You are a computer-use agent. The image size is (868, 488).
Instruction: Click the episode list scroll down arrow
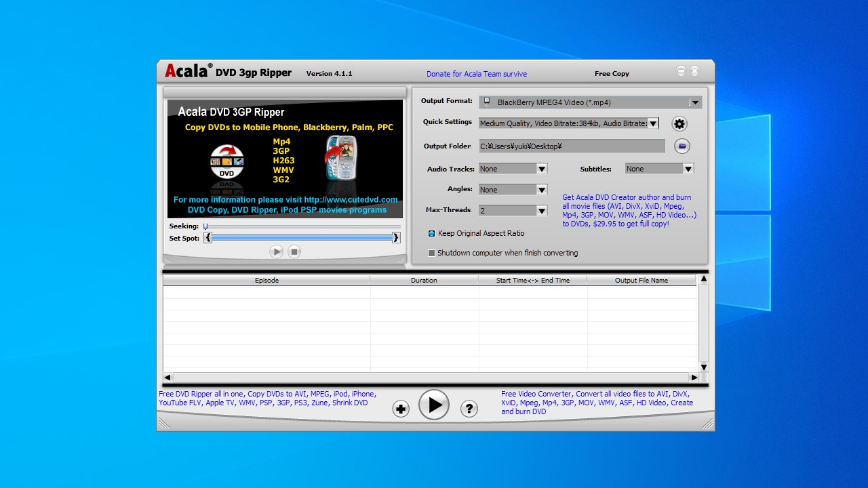click(x=703, y=367)
